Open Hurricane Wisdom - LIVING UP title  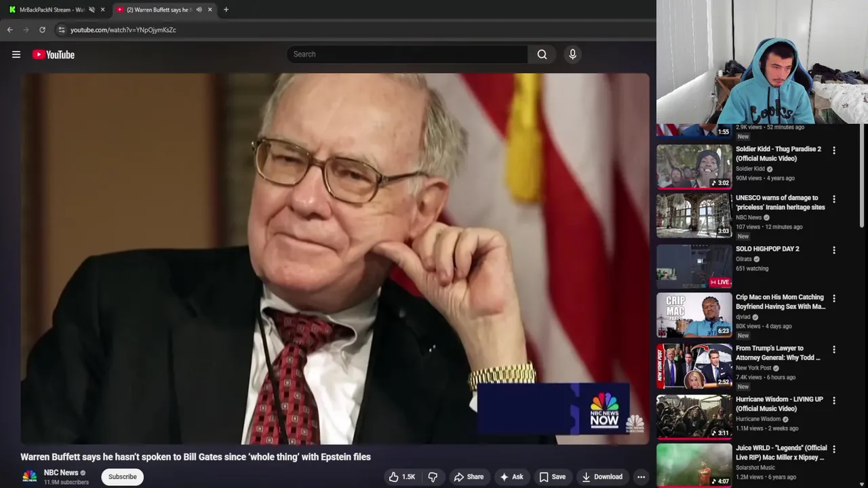point(779,404)
